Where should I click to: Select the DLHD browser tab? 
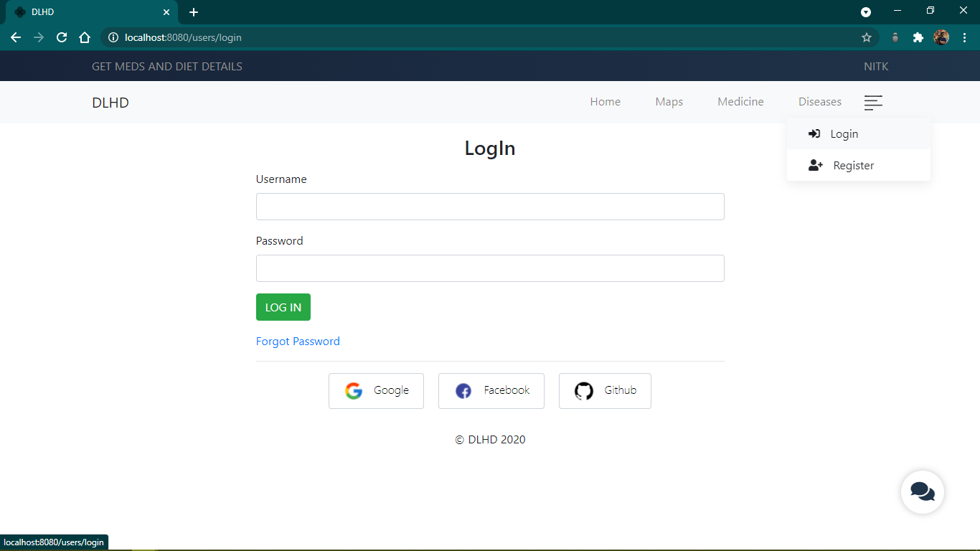[91, 12]
